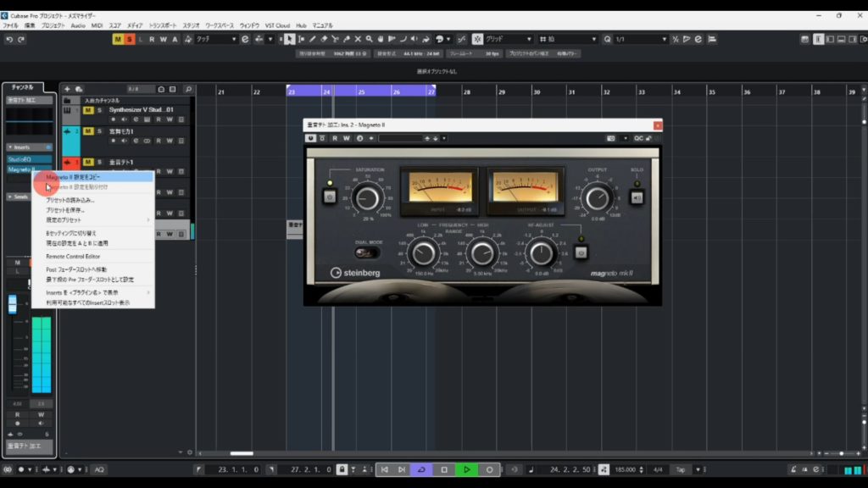
Task: Click the Tap tempo button
Action: 681,469
